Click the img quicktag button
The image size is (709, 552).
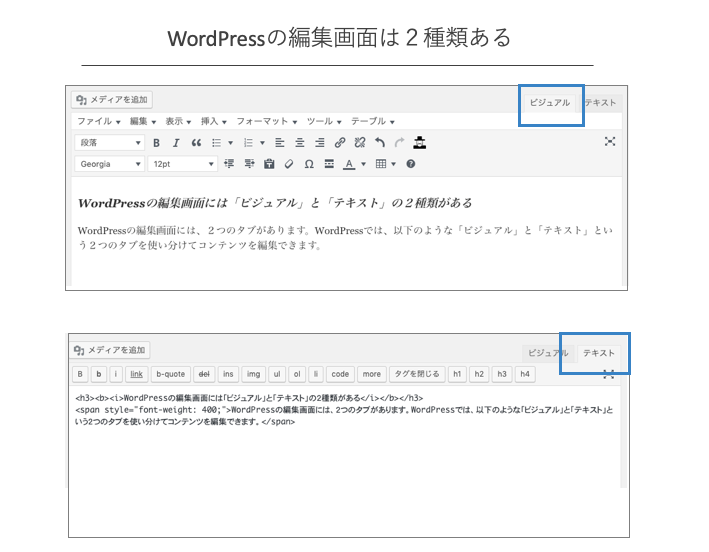[253, 374]
